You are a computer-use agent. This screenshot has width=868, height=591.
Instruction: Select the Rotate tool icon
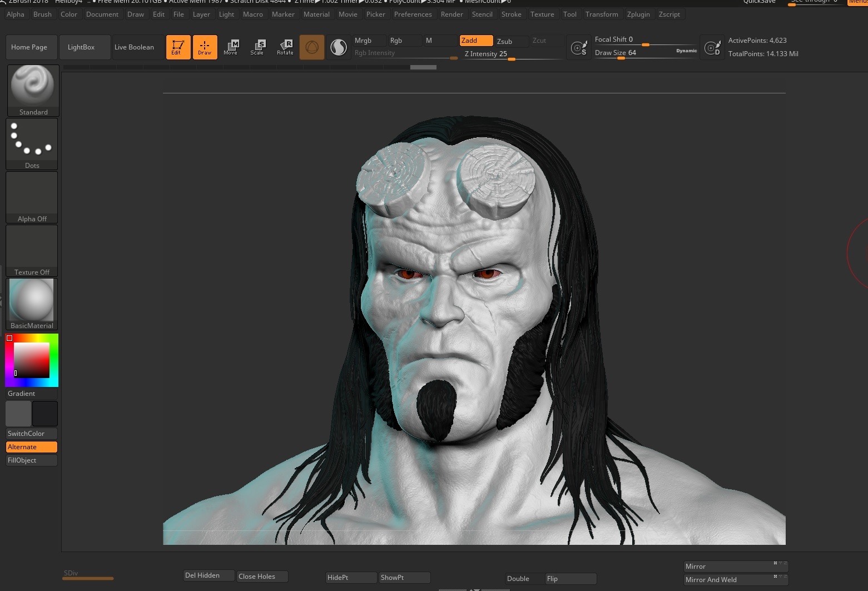point(285,47)
